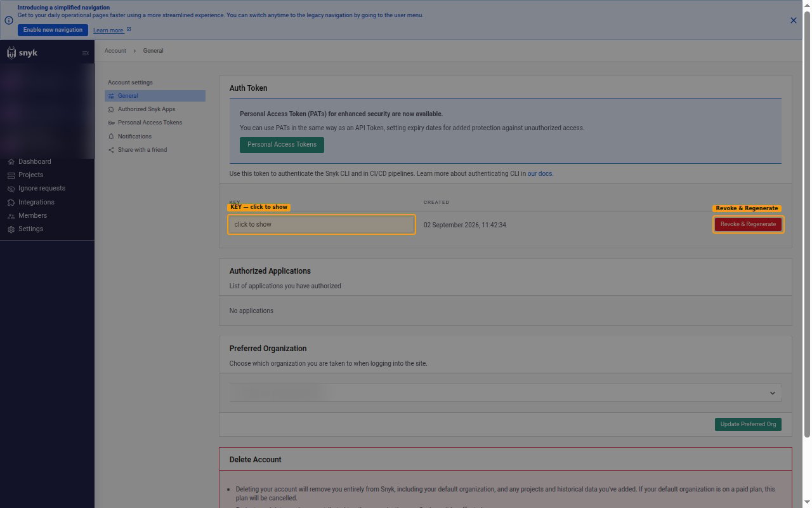
Task: Open the Members page
Action: point(32,215)
